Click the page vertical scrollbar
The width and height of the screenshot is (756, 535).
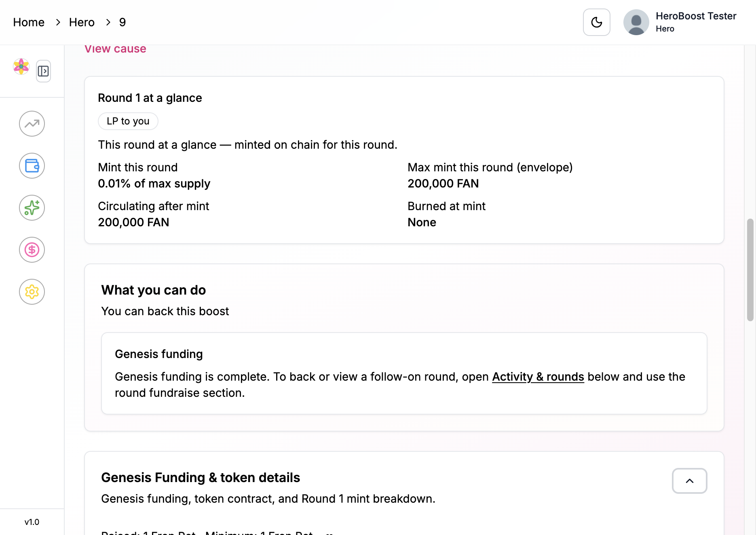pyautogui.click(x=750, y=270)
